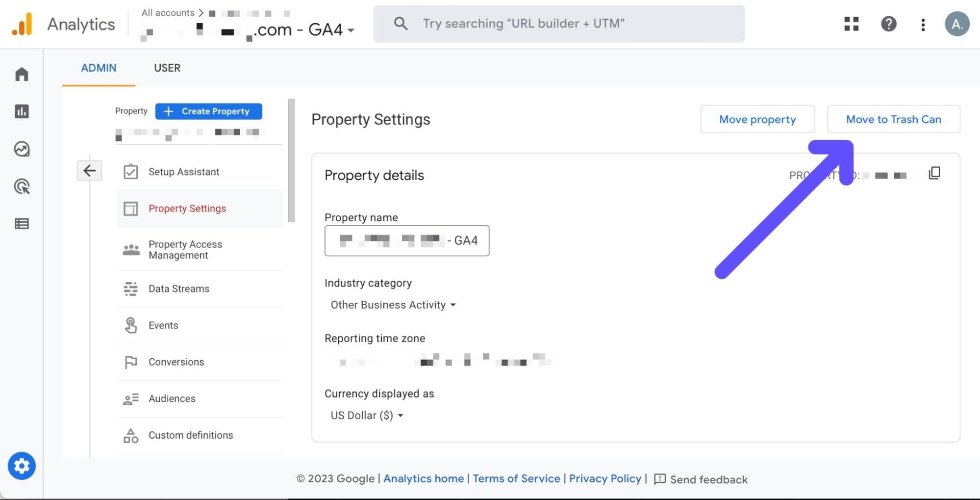Image resolution: width=980 pixels, height=500 pixels.
Task: Switch to the USER tab
Action: (x=167, y=68)
